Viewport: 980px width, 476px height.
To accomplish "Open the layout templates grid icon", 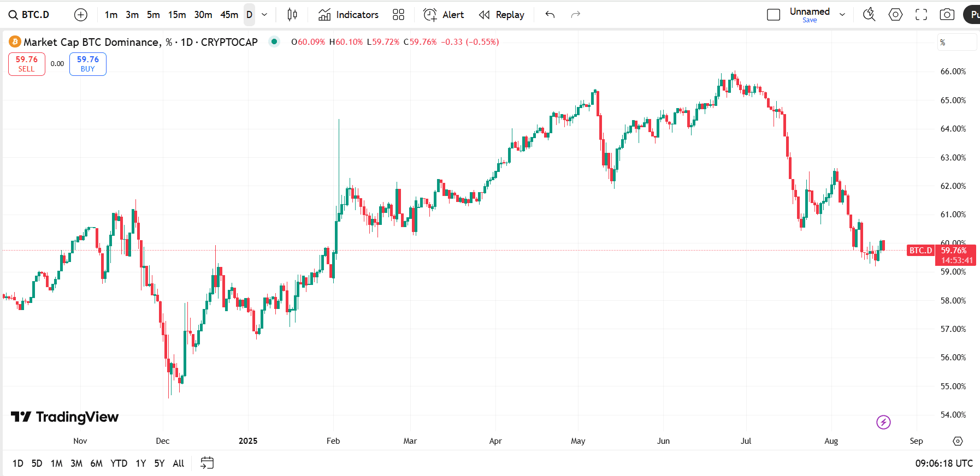I will click(x=398, y=15).
